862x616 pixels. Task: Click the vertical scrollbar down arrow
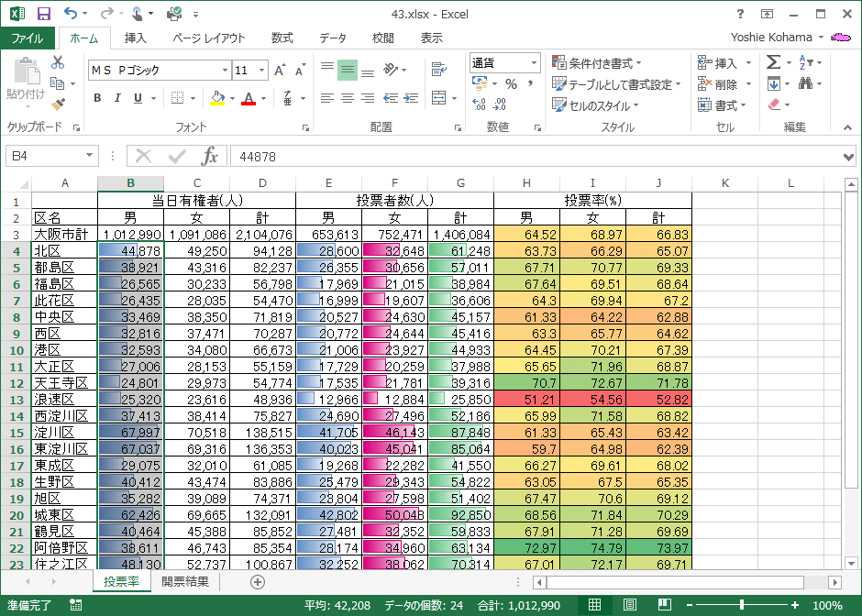coord(852,563)
